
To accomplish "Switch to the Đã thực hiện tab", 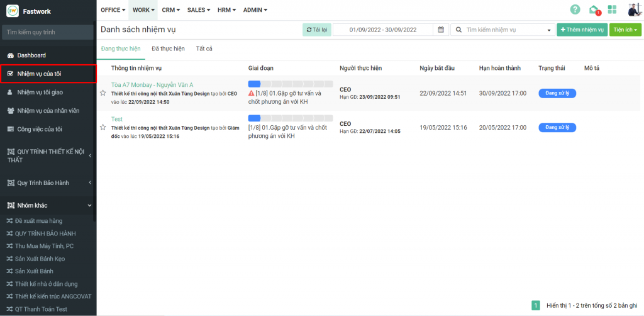I will click(x=168, y=48).
